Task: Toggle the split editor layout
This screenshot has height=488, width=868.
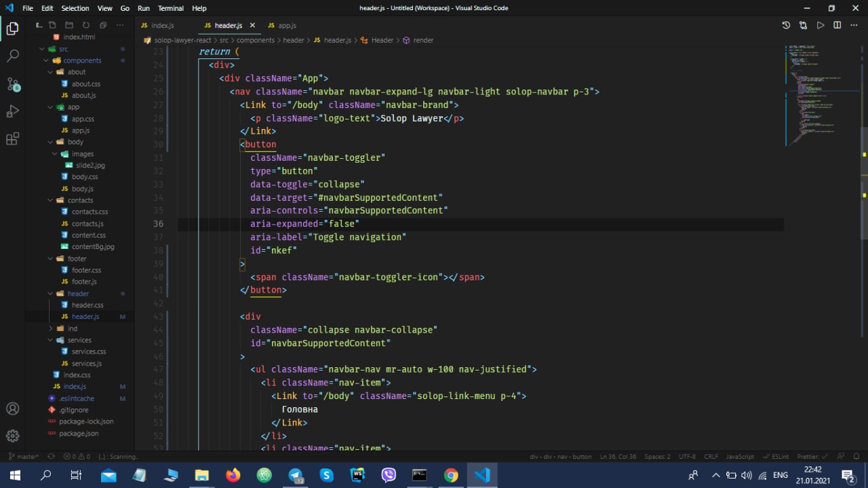Action: tap(837, 25)
